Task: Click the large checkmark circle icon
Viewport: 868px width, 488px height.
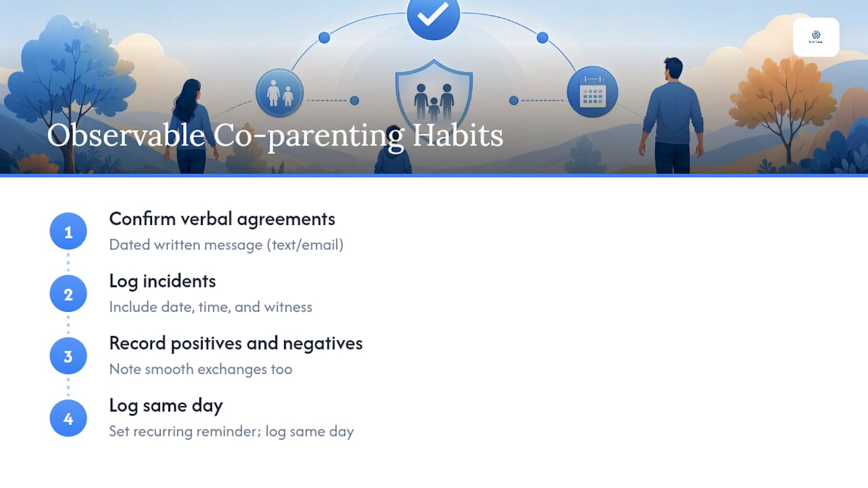Action: click(x=433, y=15)
